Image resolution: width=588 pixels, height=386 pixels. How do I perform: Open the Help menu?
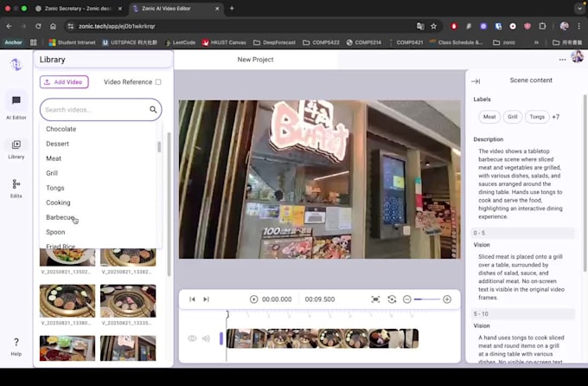[x=16, y=346]
